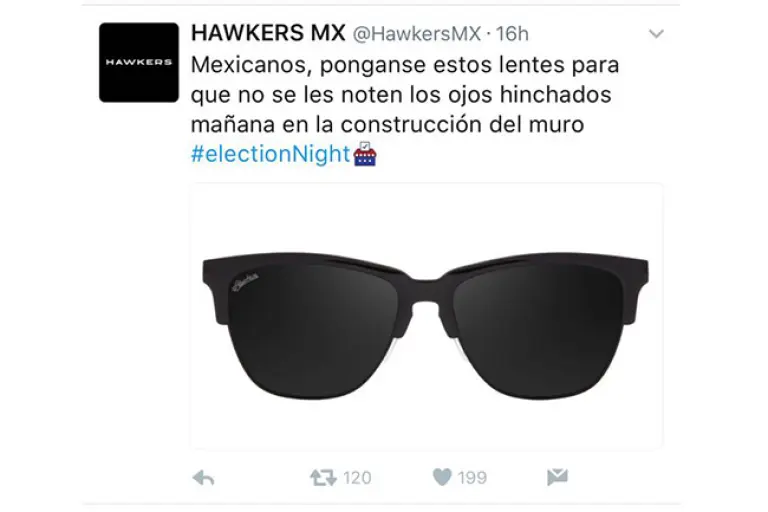View the 120 retweets count

[x=357, y=478]
